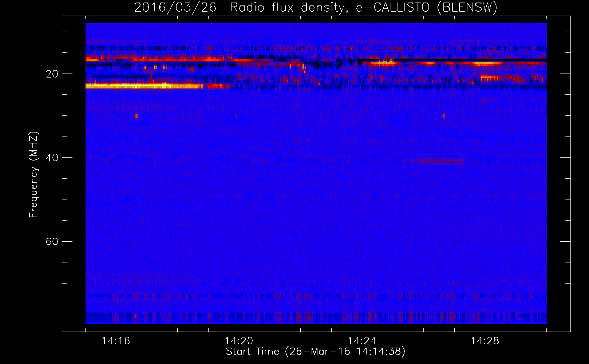Click the "Frequency (MHZ)" axis label
Screen dimensions: 589x364
[x=33, y=175]
